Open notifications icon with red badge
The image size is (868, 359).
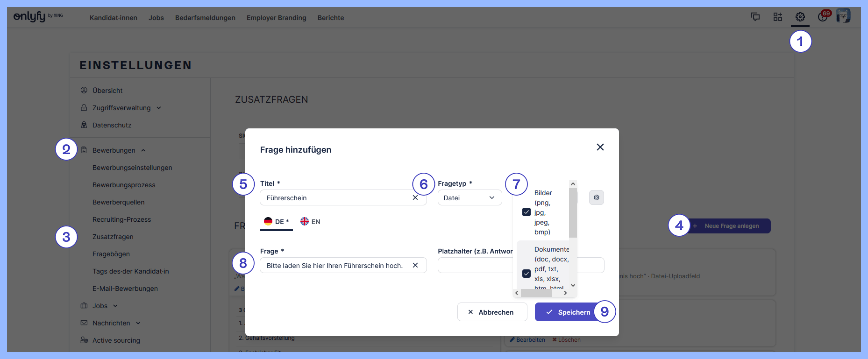pos(823,17)
